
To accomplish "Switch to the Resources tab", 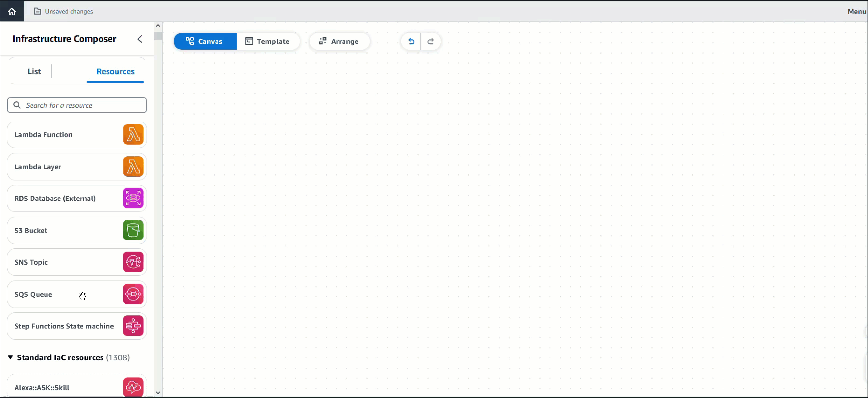I will click(115, 71).
